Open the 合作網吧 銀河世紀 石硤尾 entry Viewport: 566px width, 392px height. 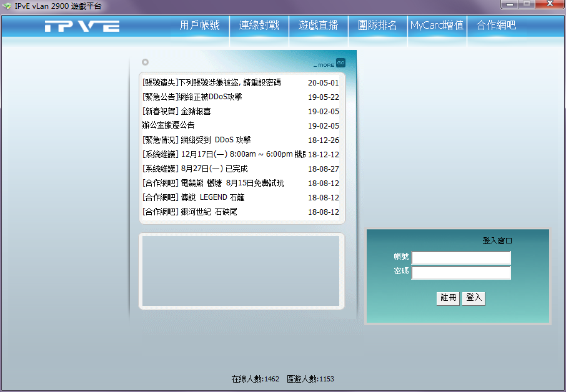(x=189, y=212)
